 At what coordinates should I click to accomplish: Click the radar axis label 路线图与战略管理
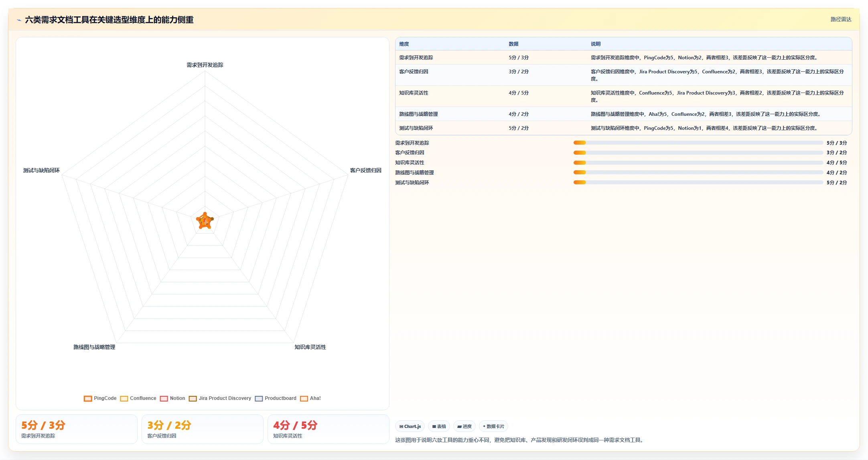(94, 347)
